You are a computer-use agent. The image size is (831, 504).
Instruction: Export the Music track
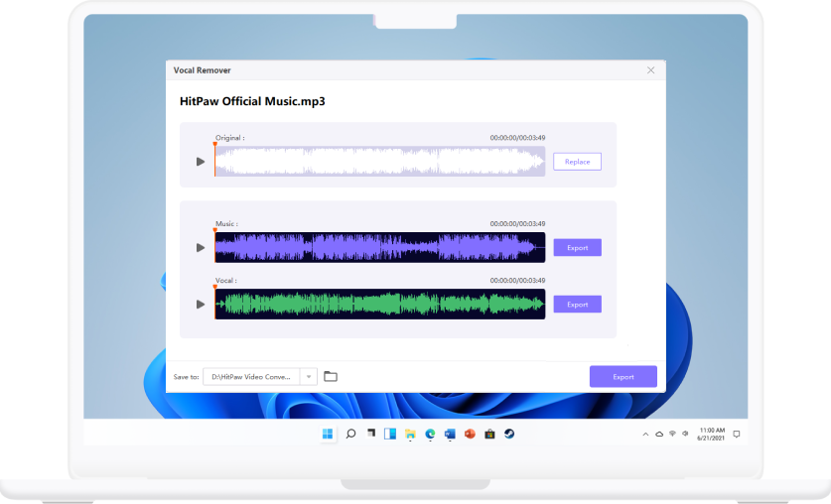[x=577, y=248]
